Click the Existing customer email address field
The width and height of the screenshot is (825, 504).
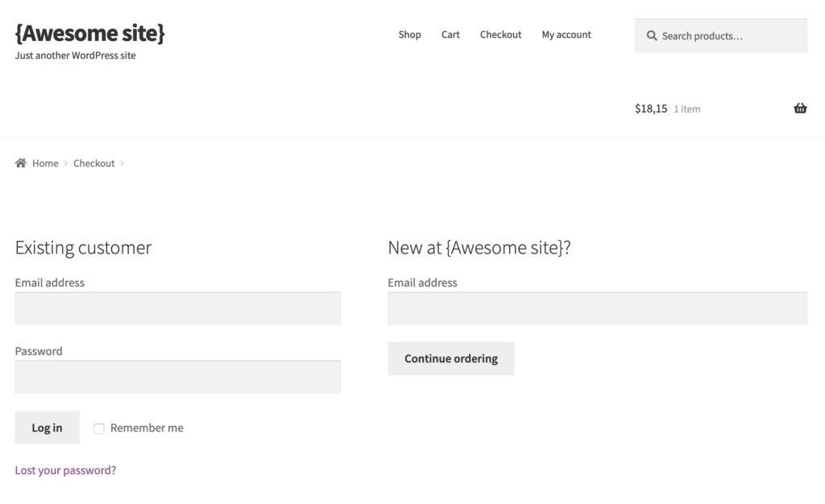(x=177, y=308)
